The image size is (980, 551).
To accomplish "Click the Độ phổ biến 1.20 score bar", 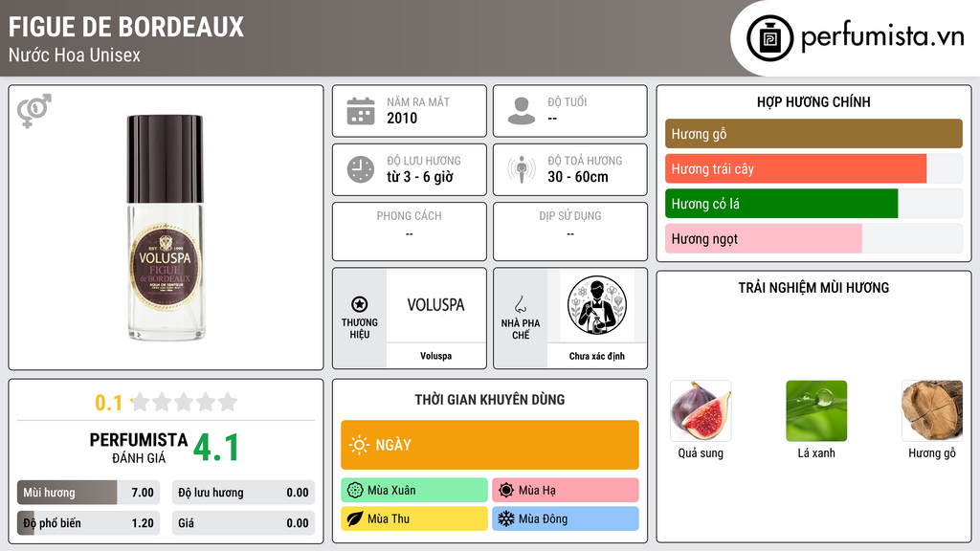I will [x=89, y=523].
